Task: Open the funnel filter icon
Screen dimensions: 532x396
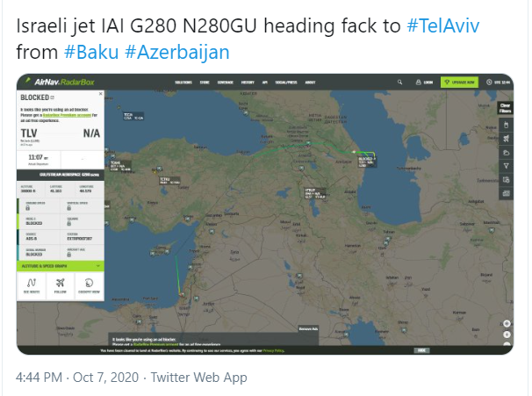Action: click(x=506, y=166)
